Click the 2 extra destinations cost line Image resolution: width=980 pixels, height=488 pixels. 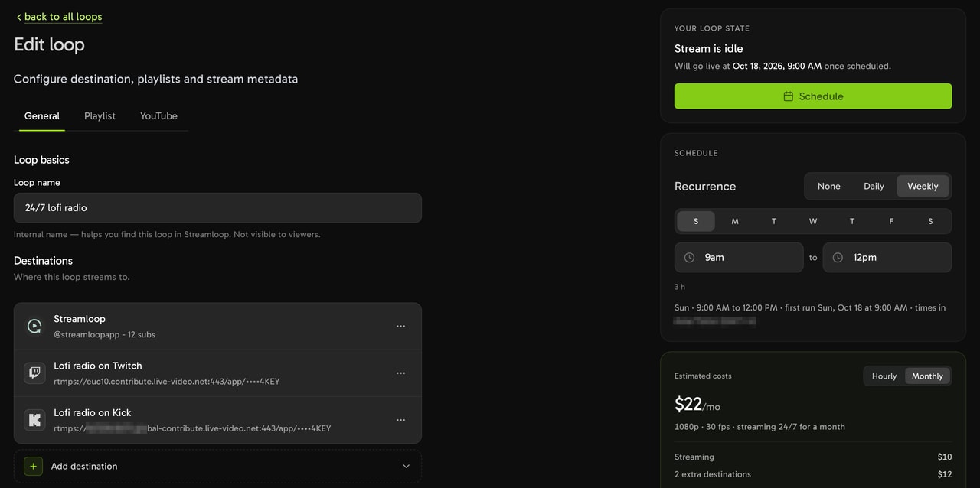click(813, 474)
